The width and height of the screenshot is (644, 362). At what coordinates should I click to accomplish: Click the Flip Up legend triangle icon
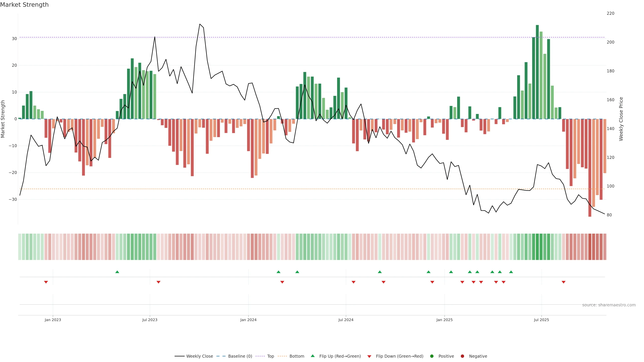[x=312, y=356]
